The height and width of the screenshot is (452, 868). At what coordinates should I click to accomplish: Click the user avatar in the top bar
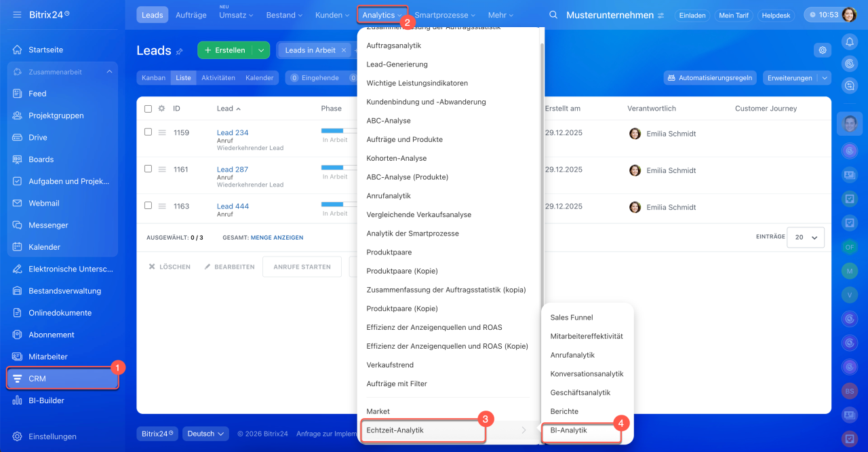coord(849,15)
